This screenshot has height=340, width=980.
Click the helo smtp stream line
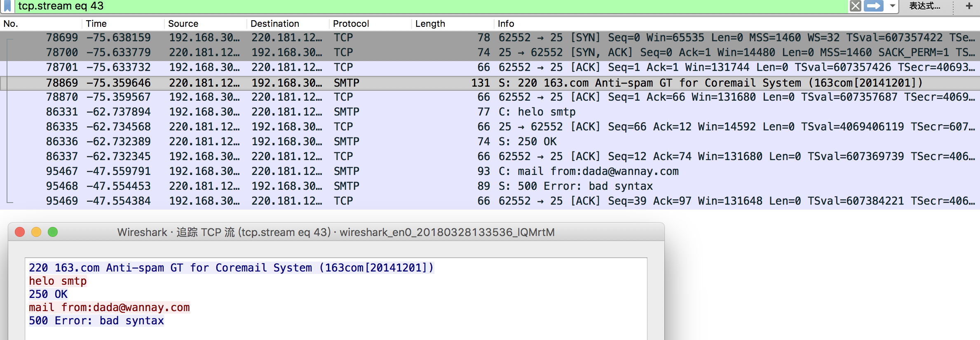58,281
